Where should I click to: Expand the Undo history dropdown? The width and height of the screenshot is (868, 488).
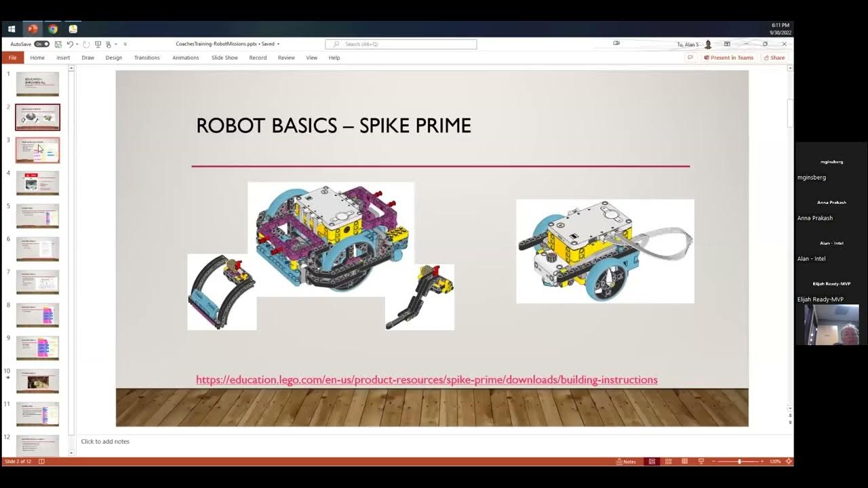[x=77, y=44]
